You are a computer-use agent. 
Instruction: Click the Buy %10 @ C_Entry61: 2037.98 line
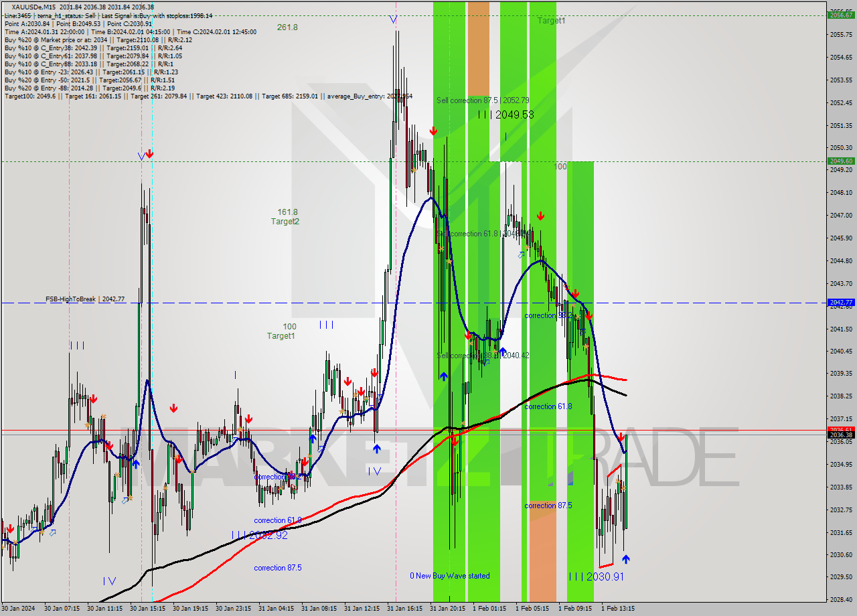[x=93, y=56]
